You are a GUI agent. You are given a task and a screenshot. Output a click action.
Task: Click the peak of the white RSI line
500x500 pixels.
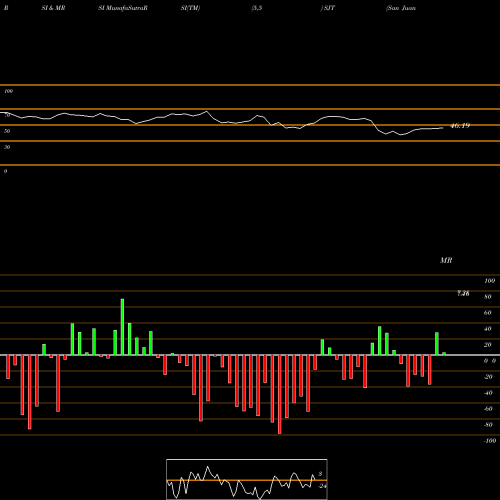[x=206, y=111]
